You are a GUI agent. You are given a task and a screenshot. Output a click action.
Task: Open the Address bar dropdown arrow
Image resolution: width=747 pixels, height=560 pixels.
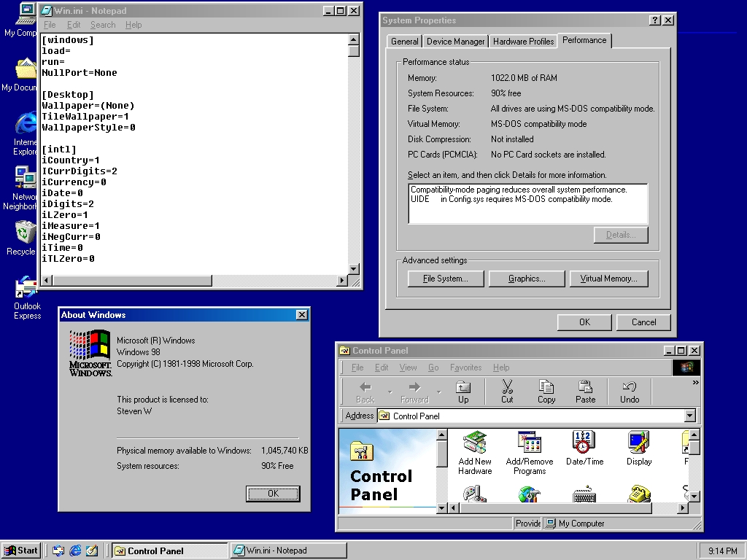point(690,416)
